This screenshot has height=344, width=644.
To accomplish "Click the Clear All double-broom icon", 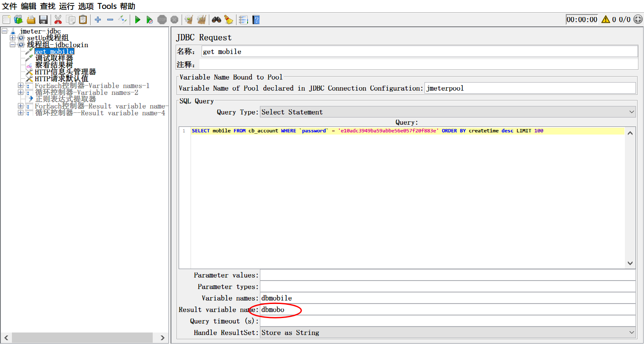I will 202,20.
